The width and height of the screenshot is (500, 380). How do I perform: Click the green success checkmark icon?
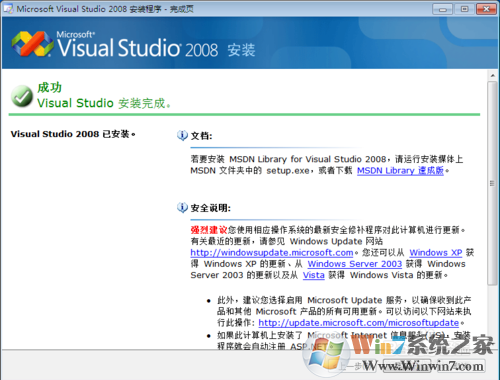(22, 96)
